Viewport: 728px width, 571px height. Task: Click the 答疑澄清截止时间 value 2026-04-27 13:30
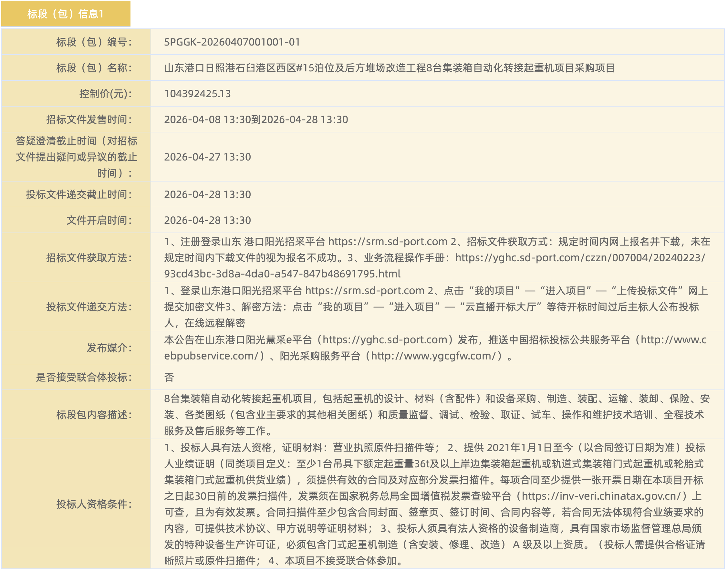(x=208, y=157)
